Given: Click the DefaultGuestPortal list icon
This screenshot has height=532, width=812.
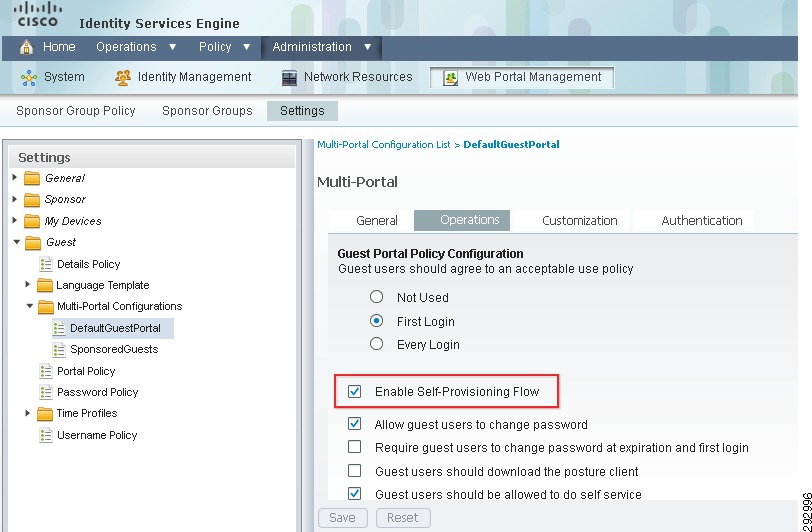Looking at the screenshot, I should [x=59, y=328].
